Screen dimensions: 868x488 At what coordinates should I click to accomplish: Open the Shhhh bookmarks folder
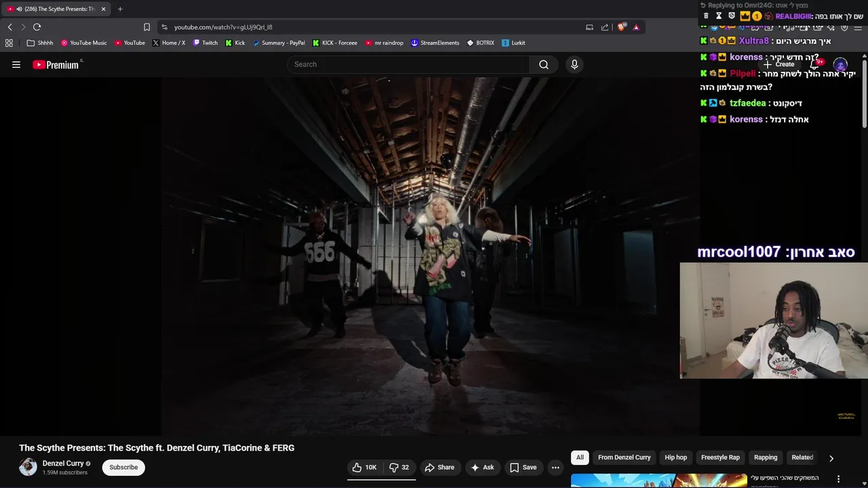39,43
